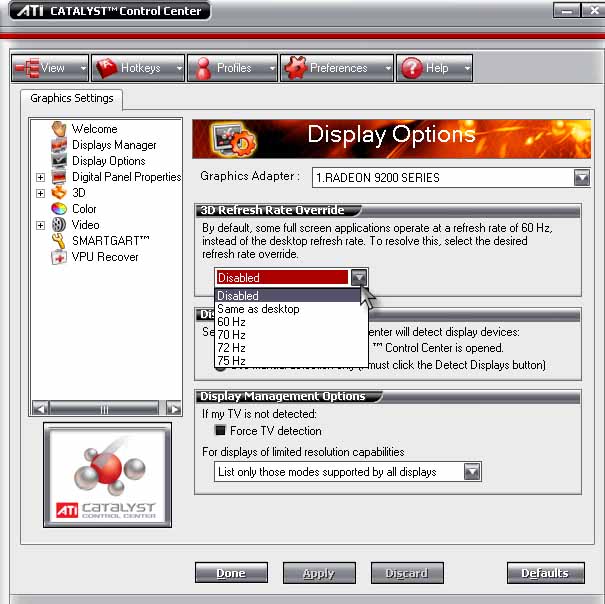This screenshot has width=605, height=604.
Task: Open the Graphics Adapter dropdown
Action: pos(582,178)
